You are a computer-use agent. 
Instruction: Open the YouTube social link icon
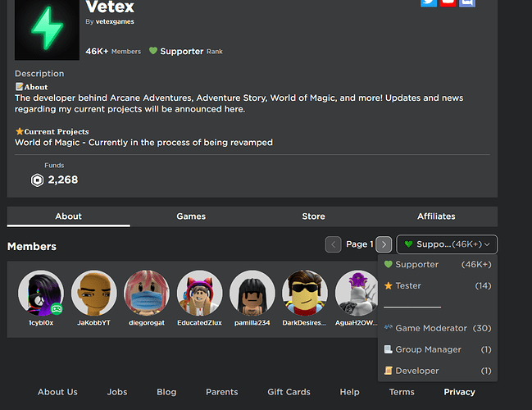[x=448, y=2]
